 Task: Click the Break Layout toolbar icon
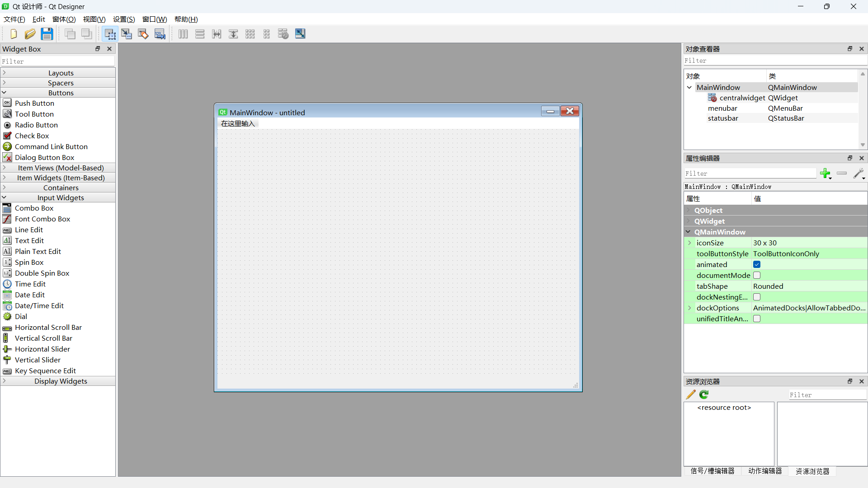[283, 34]
